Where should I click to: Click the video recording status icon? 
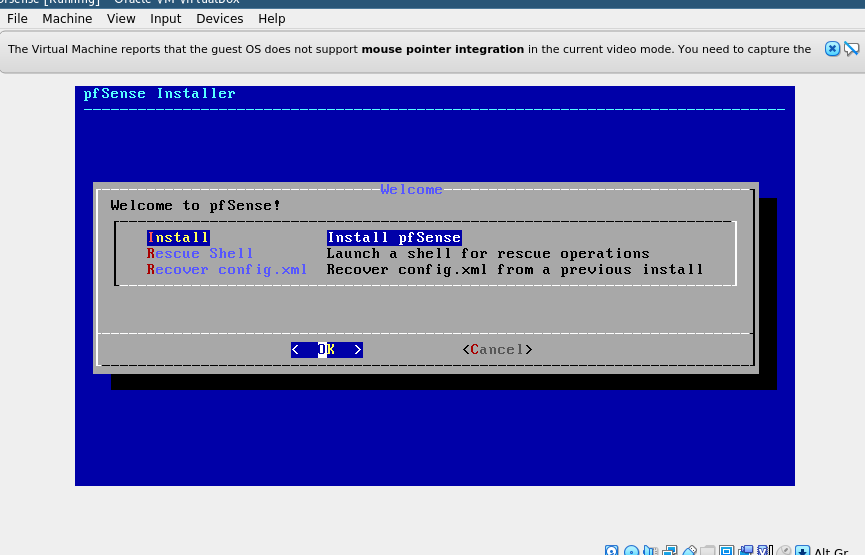746,551
